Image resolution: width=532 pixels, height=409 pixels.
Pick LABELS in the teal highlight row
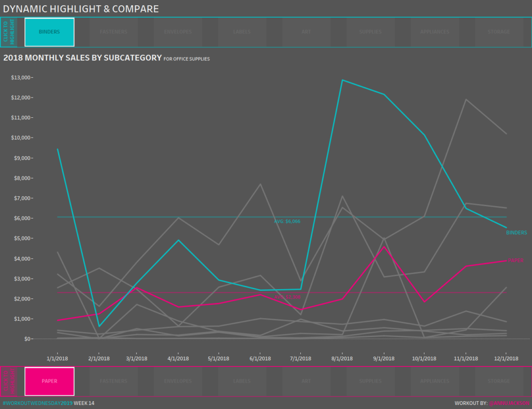pyautogui.click(x=242, y=32)
